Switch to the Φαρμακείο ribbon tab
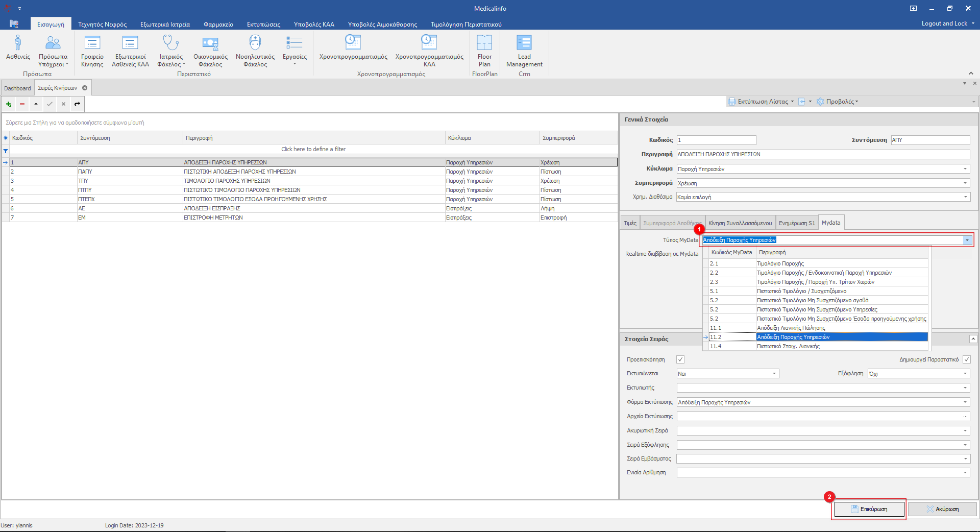980x532 pixels. click(x=218, y=25)
